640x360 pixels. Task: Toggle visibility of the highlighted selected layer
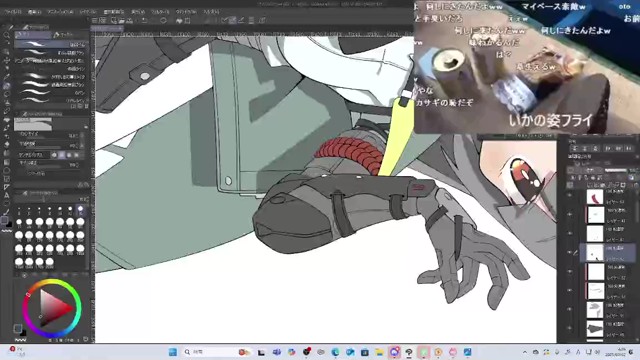(570, 253)
